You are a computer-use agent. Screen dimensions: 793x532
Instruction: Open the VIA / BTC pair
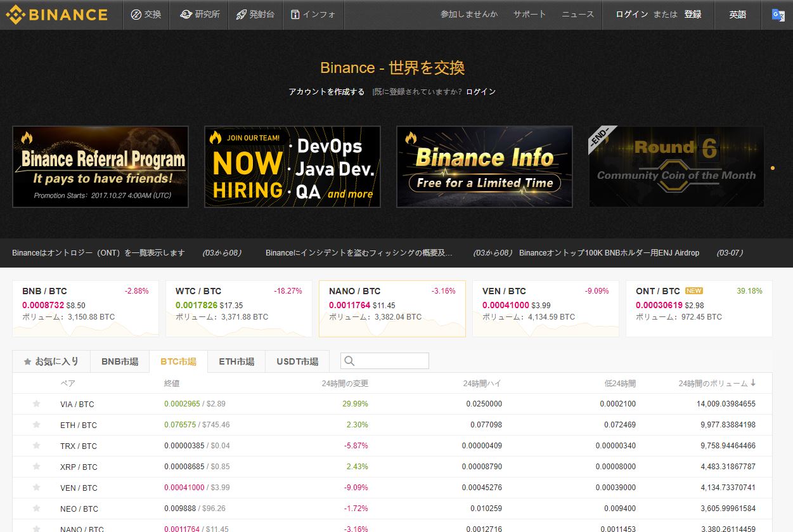pyautogui.click(x=77, y=405)
